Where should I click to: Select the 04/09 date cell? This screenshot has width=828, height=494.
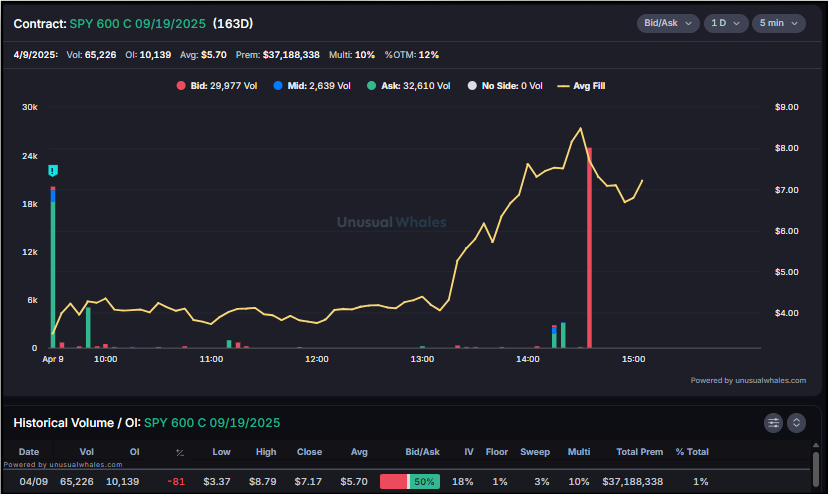(x=33, y=481)
